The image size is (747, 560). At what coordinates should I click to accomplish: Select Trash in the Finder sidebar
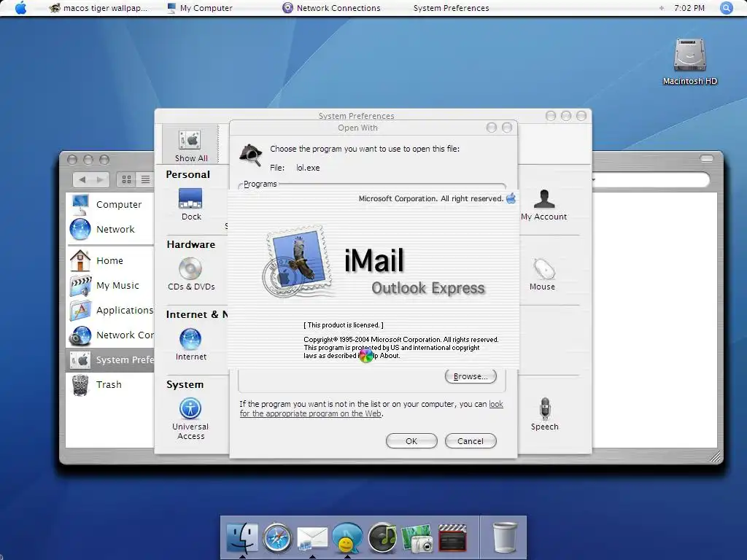(x=109, y=384)
